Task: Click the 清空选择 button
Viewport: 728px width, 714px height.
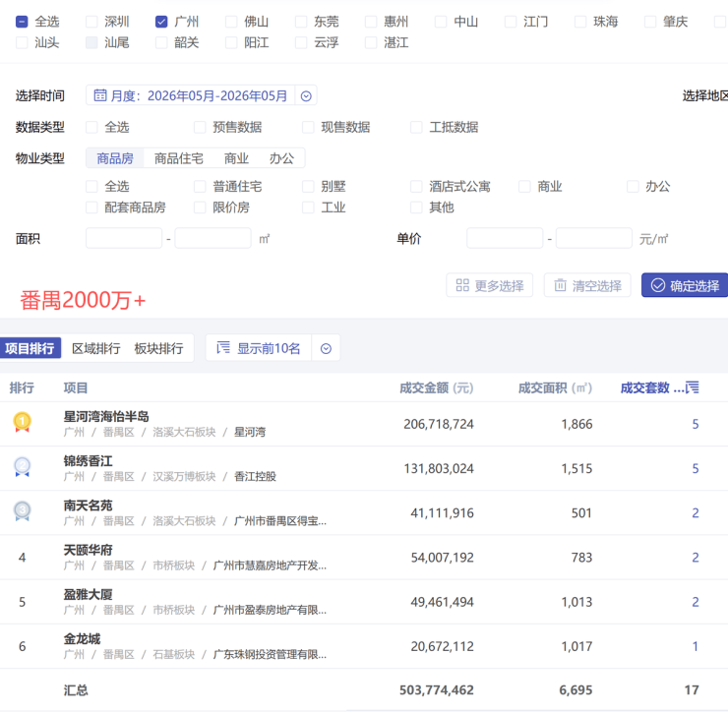Action: pos(587,285)
